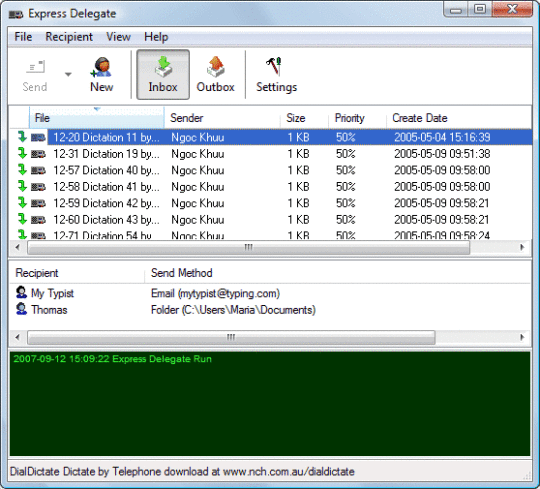Click the green arrow icon of Dictation 40

pos(22,170)
